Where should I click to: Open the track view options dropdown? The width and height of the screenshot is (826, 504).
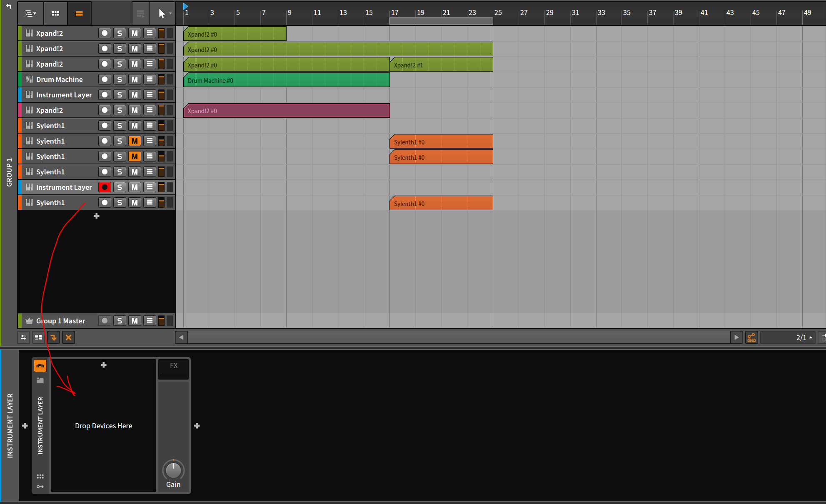(30, 13)
